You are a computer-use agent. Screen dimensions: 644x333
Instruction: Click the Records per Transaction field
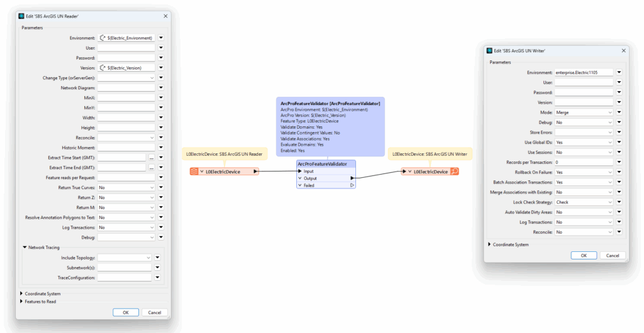tap(583, 162)
